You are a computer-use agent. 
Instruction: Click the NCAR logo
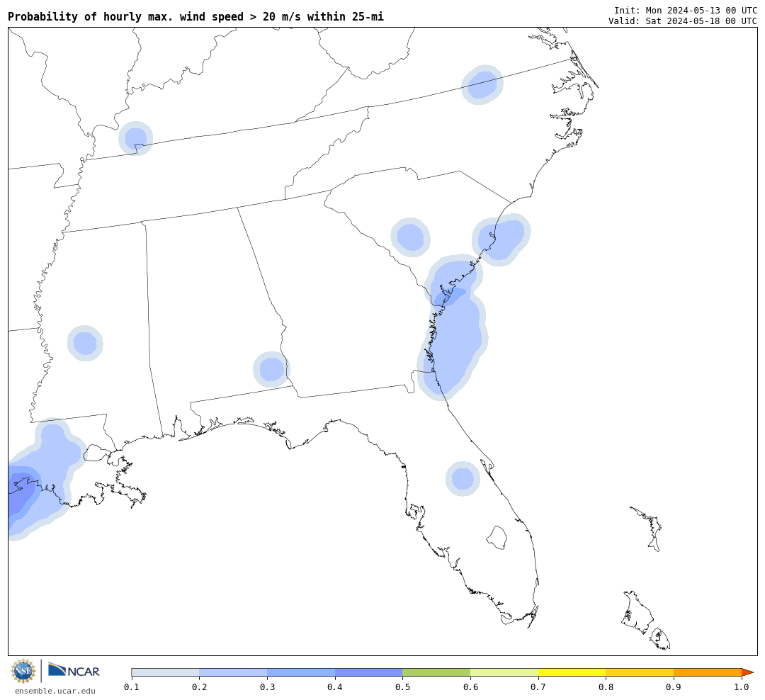[x=74, y=670]
